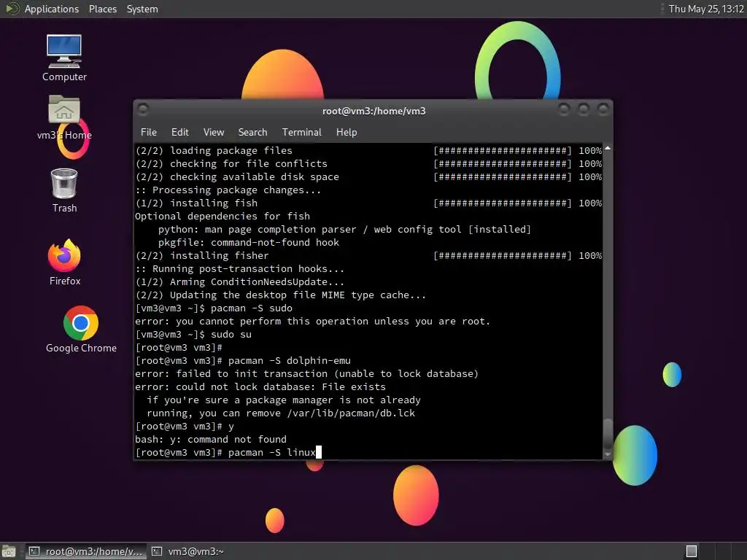
Task: Click '(2/2) loading package files' line
Action: pos(368,150)
